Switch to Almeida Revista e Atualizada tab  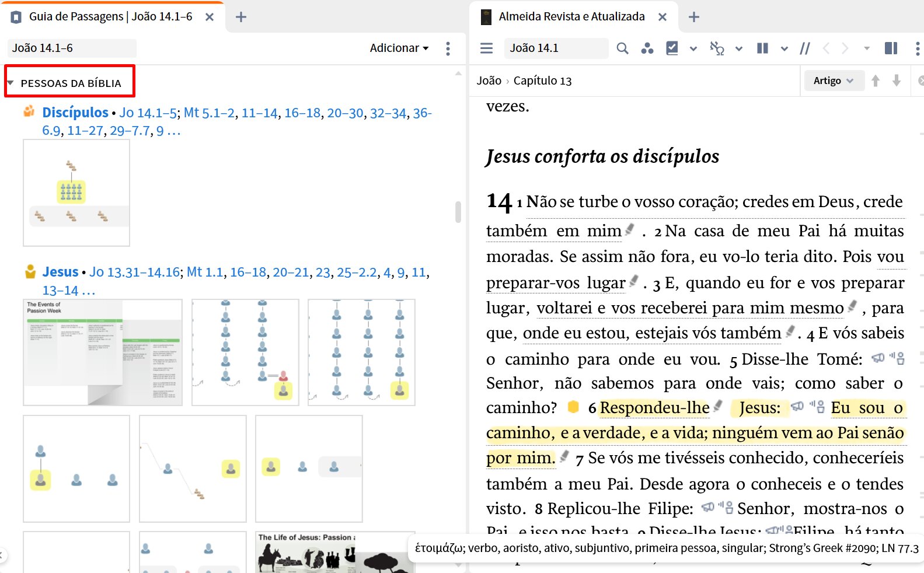pos(571,16)
